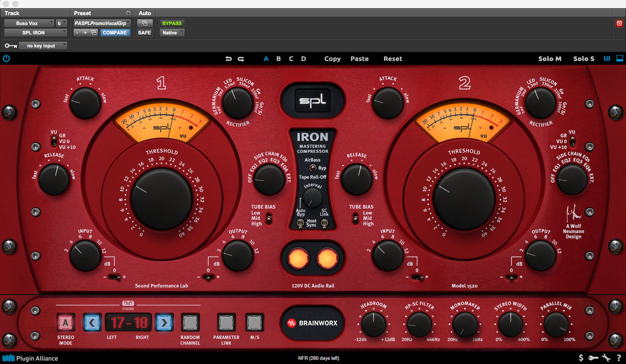Click the Headroom knob
The width and height of the screenshot is (626, 364).
point(374,324)
